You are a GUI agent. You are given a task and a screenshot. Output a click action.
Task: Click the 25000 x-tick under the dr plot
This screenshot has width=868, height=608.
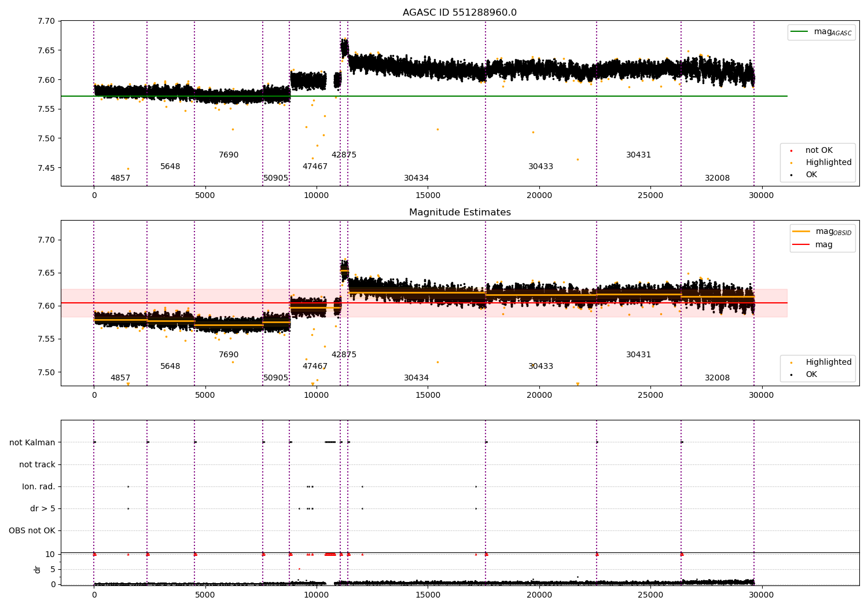[x=650, y=595]
